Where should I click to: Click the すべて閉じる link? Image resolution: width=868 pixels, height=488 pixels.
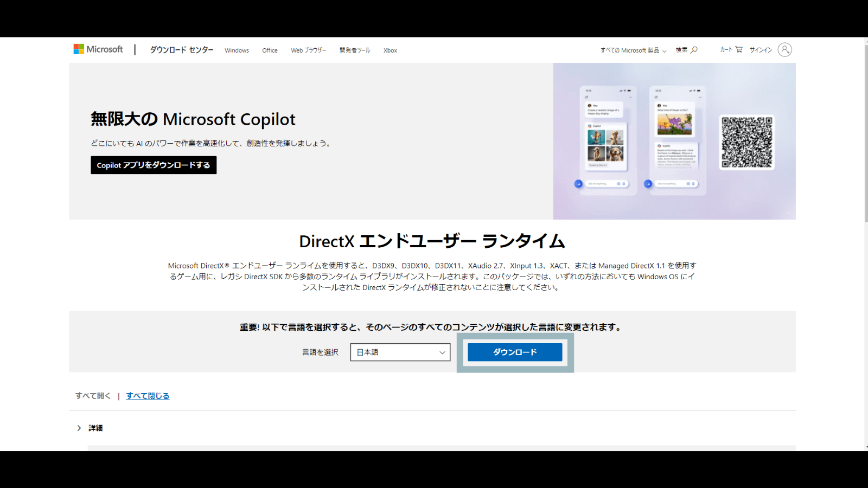click(x=147, y=395)
